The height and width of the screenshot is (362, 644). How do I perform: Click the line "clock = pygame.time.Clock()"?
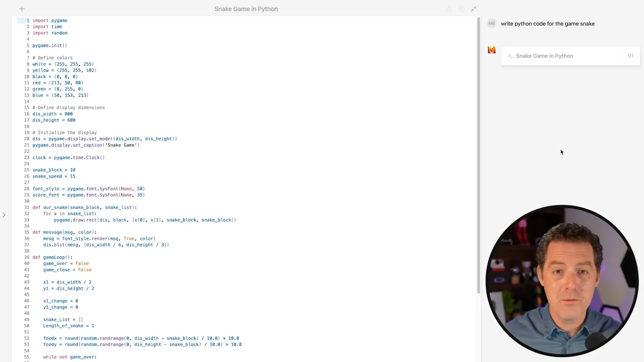[x=68, y=158]
